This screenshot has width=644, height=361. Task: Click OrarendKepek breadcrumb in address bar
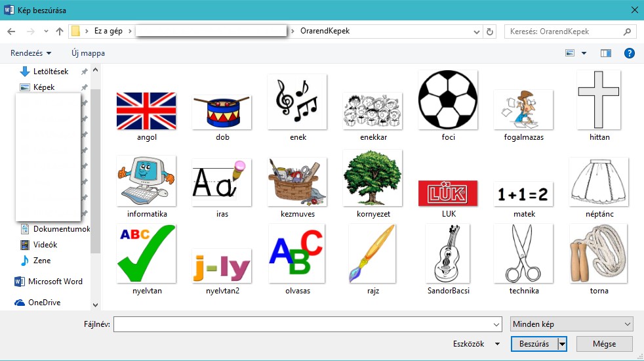coord(325,31)
